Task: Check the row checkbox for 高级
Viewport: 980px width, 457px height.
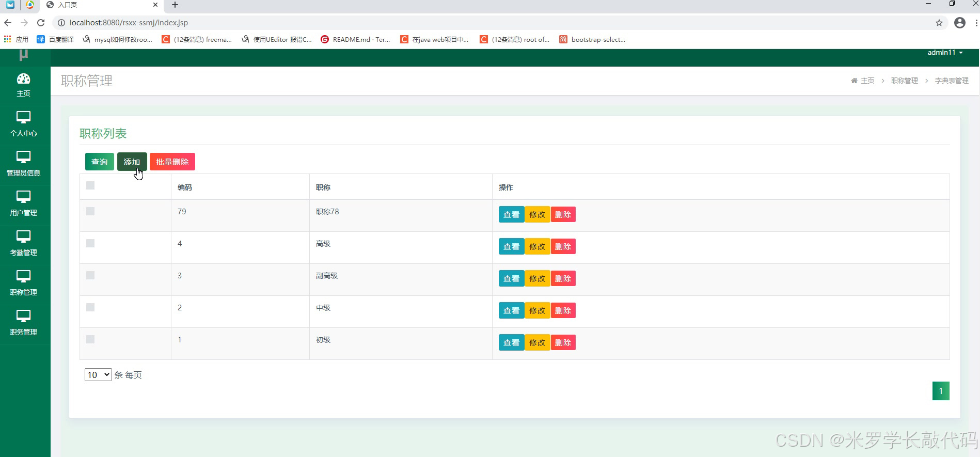Action: coord(90,243)
